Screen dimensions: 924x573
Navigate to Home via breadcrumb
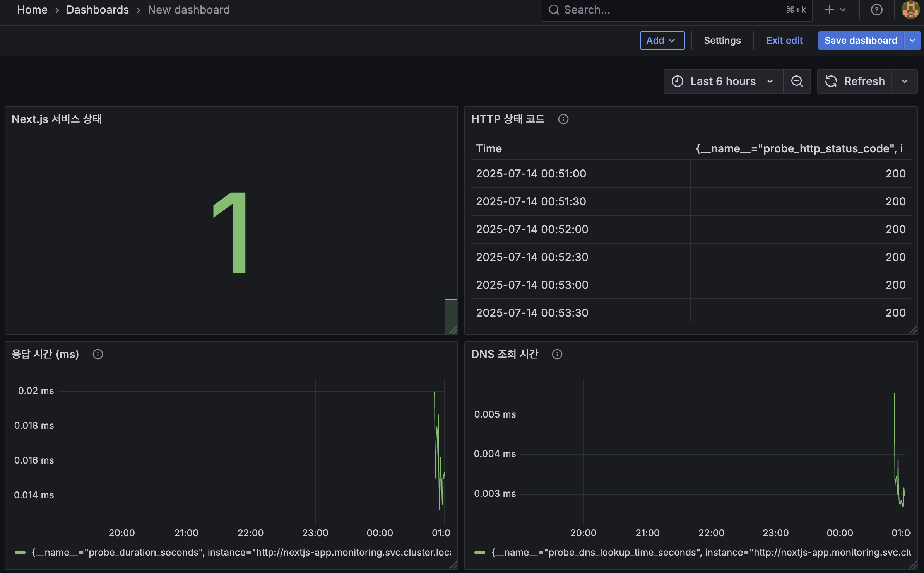coord(32,10)
